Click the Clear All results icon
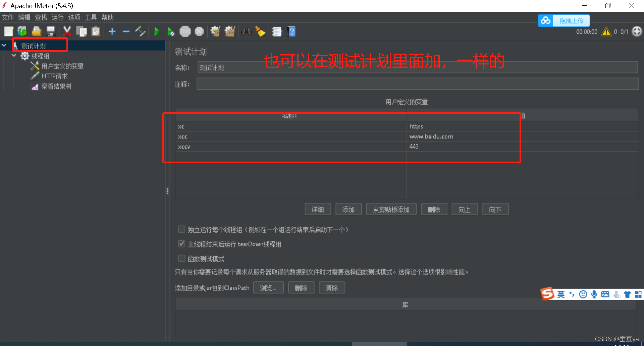The height and width of the screenshot is (346, 644). coord(230,32)
